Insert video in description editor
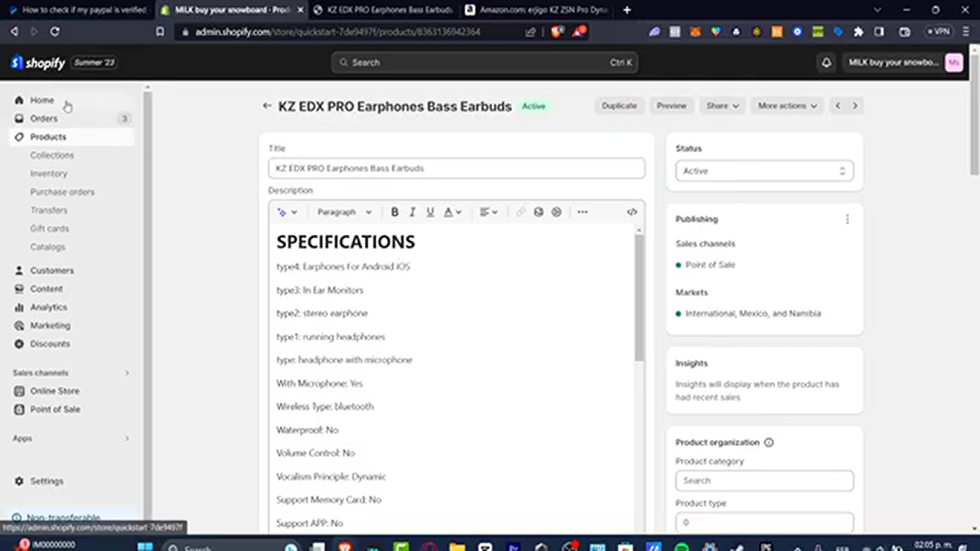The image size is (980, 551). click(556, 212)
